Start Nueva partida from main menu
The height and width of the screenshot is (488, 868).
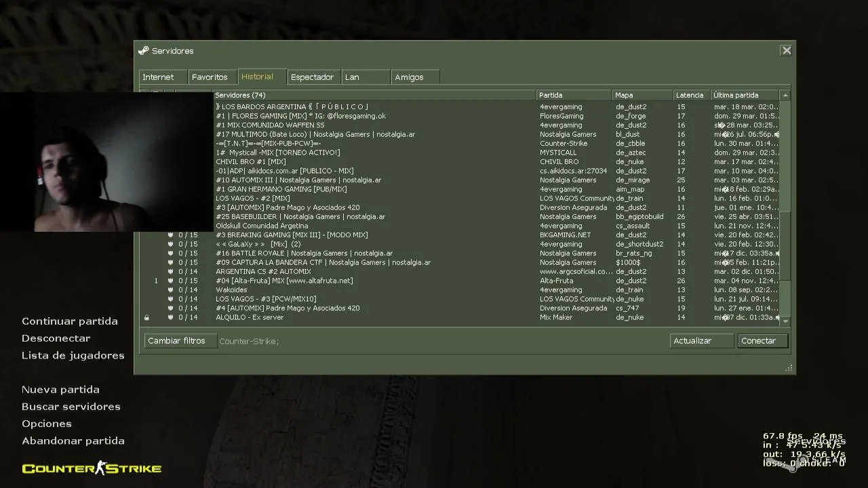pos(60,390)
